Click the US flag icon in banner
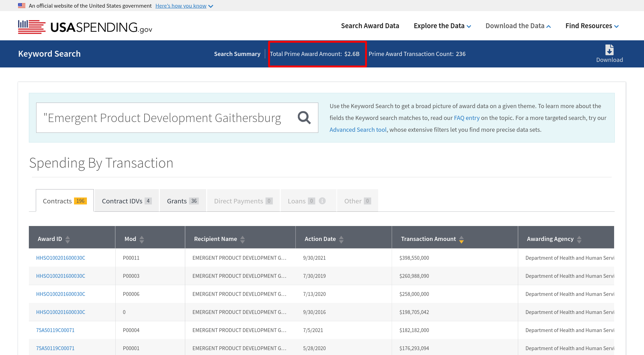Screen dimensions: 644x355 click(x=22, y=6)
